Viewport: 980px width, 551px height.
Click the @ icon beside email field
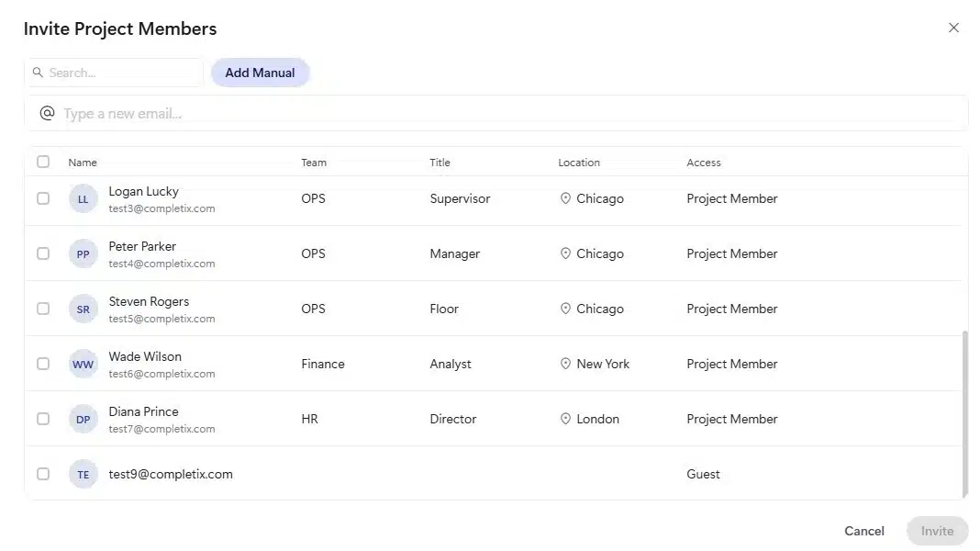coord(46,112)
